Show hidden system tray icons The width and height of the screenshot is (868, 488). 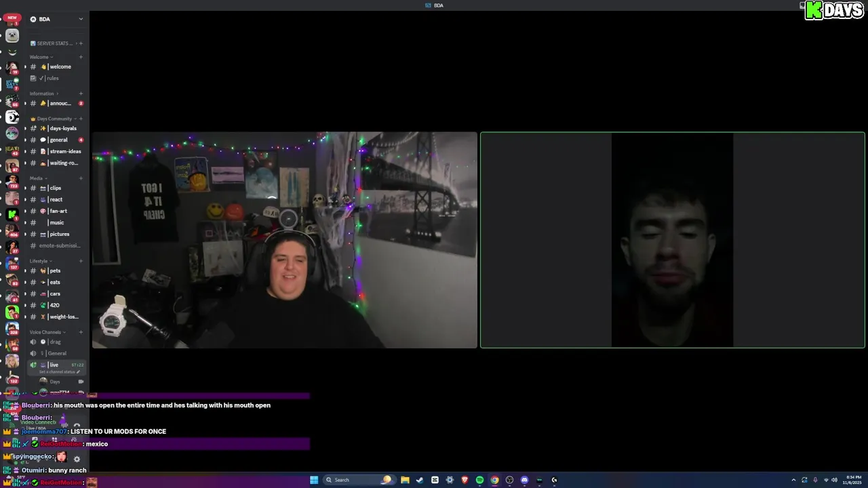[x=793, y=480]
